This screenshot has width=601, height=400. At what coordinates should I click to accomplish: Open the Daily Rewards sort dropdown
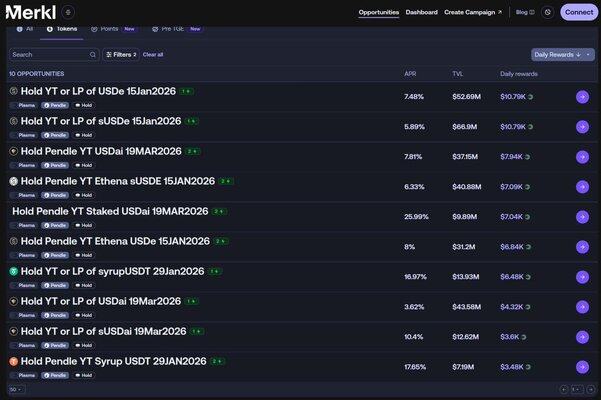[562, 54]
